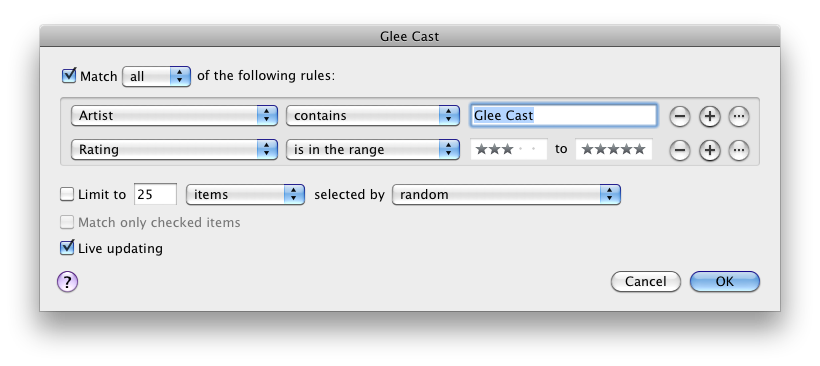820x366 pixels.
Task: Change the 'is in the range' operator dropdown
Action: pos(372,150)
